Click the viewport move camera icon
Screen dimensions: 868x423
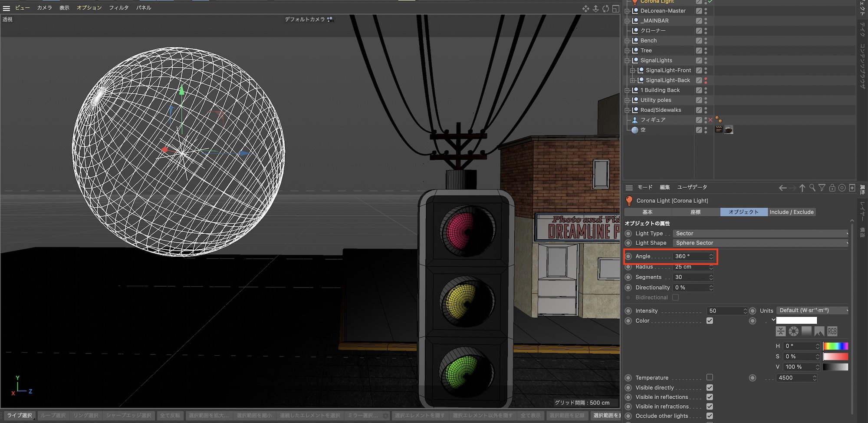click(x=586, y=9)
